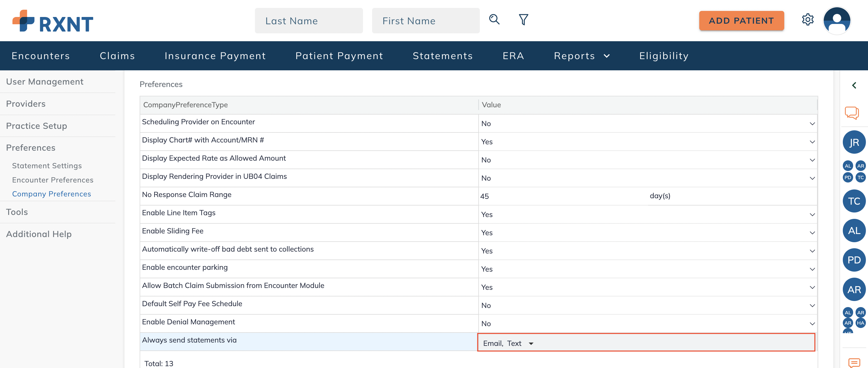This screenshot has width=868, height=368.
Task: Open chat with the large PD avatar
Action: click(854, 260)
